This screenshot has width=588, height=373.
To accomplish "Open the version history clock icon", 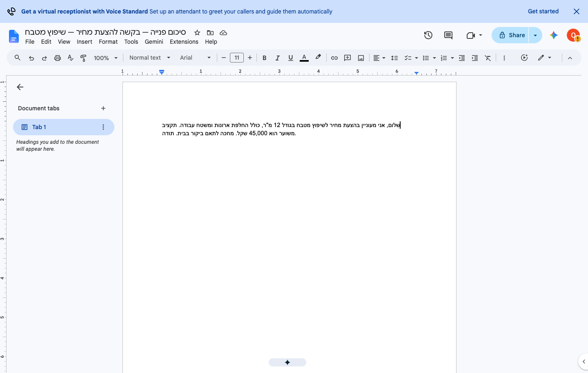I will tap(428, 35).
